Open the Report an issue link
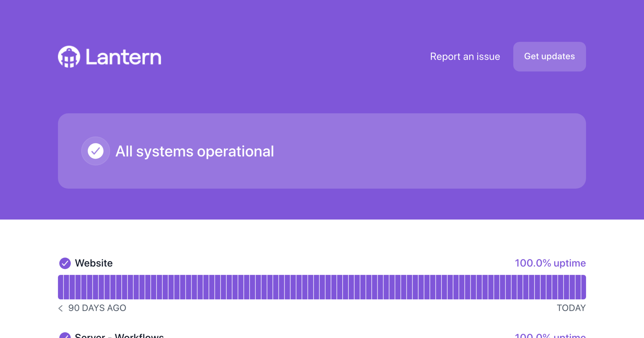 click(x=465, y=57)
